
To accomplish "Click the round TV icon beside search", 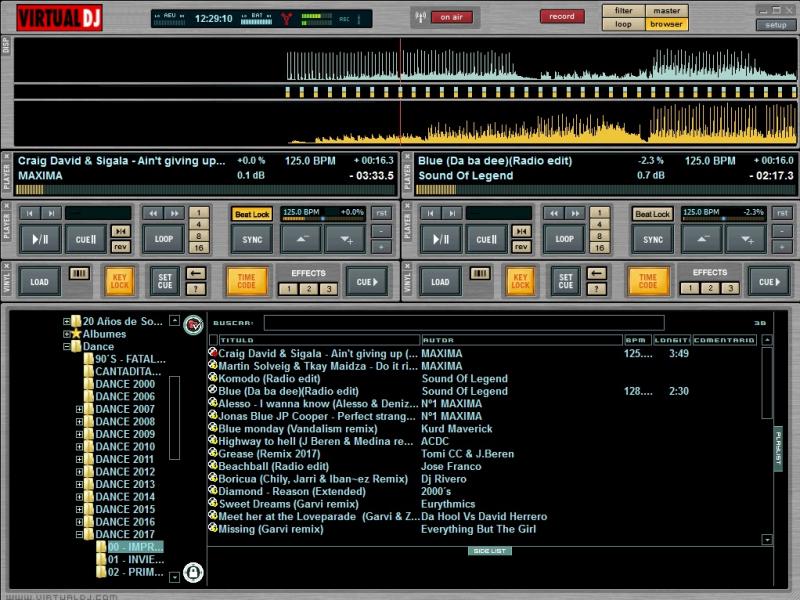I will [x=193, y=324].
